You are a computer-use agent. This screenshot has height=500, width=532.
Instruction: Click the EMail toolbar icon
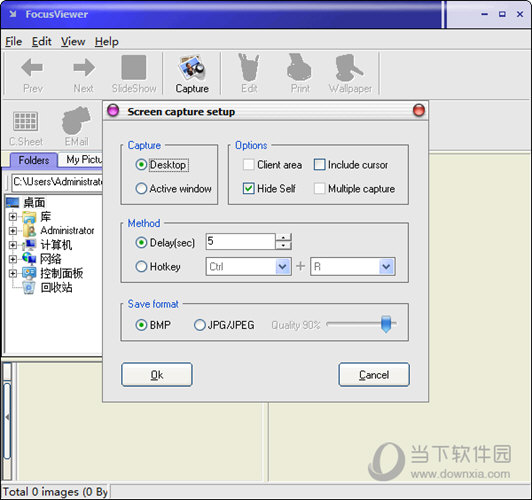click(76, 120)
